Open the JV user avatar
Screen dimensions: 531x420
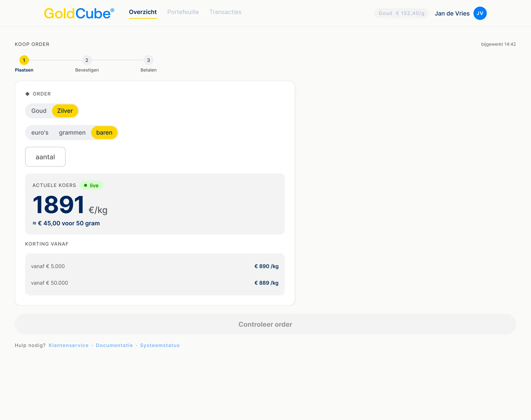click(x=480, y=13)
